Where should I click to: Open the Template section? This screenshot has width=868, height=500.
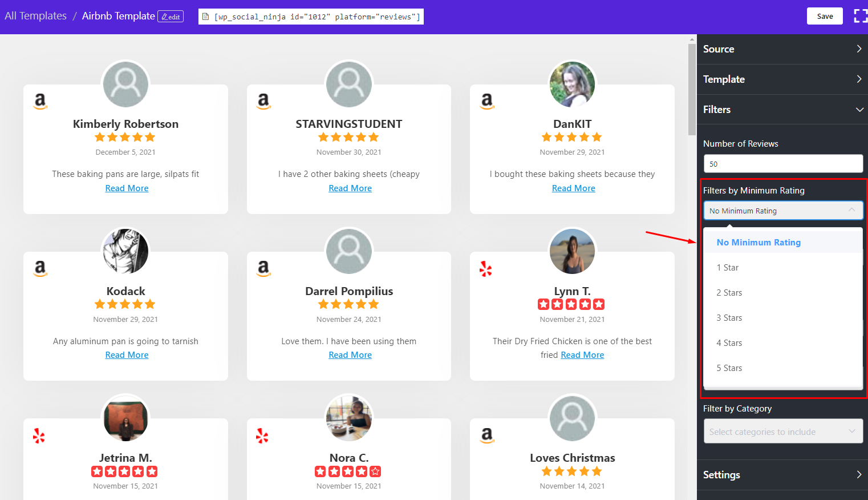tap(782, 79)
